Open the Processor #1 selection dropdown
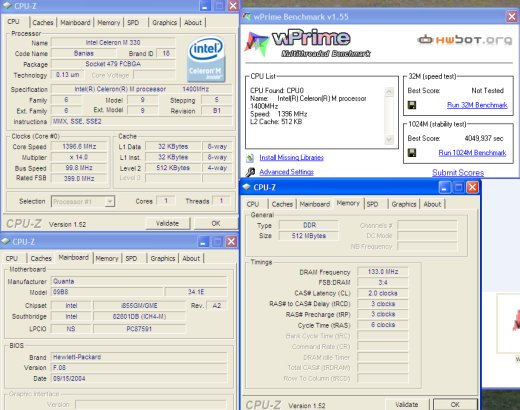520x410 pixels. pyautogui.click(x=110, y=202)
